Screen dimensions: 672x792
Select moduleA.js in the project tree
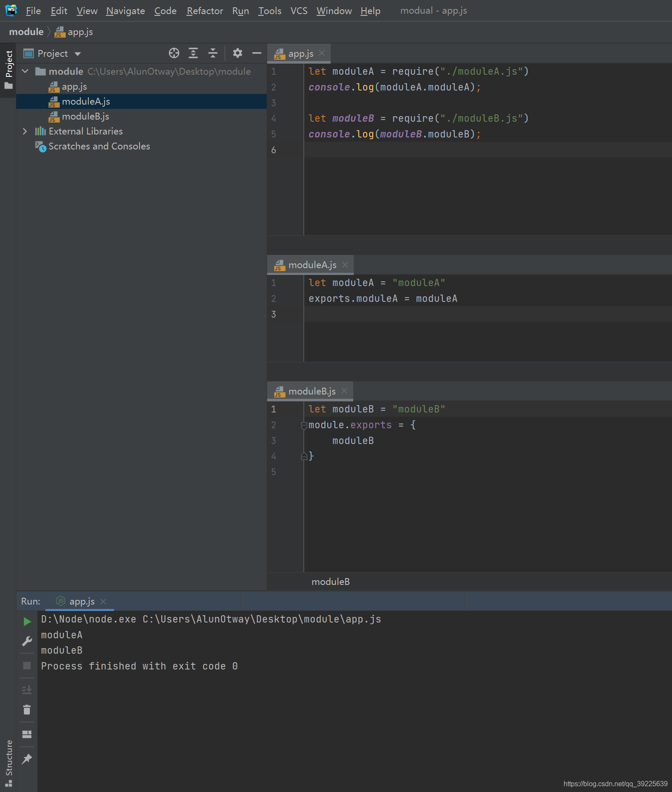[142, 101]
